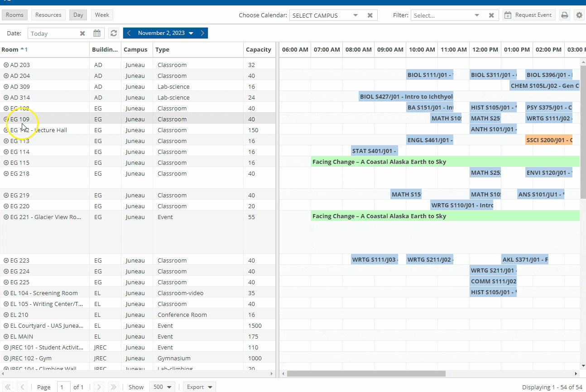
Task: Open the SSCI S200/J01 orange event
Action: coord(549,140)
